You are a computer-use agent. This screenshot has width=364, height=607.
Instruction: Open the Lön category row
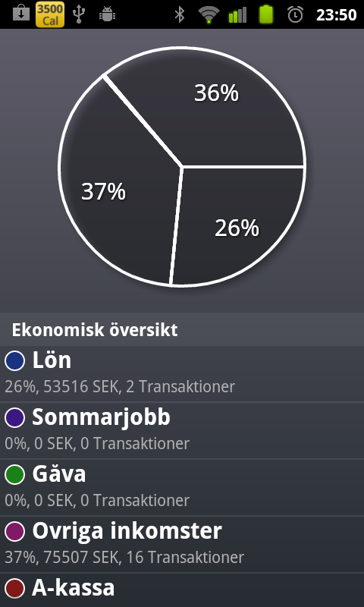coord(182,374)
